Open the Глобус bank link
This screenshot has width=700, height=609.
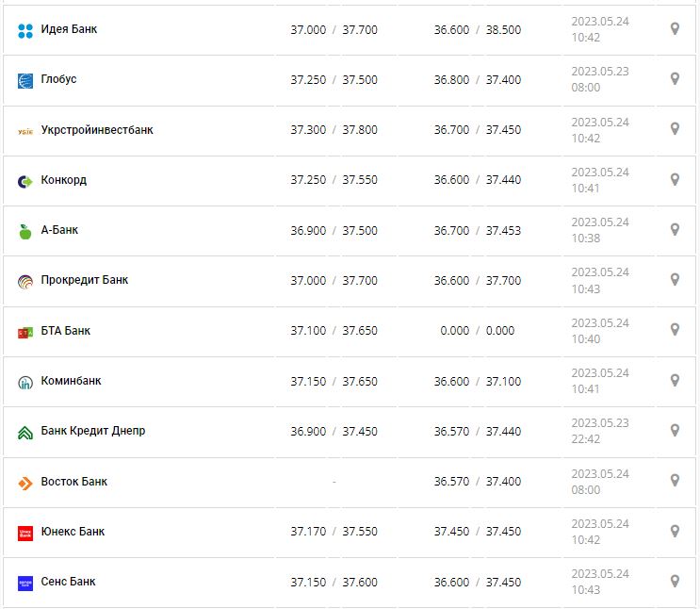(58, 79)
